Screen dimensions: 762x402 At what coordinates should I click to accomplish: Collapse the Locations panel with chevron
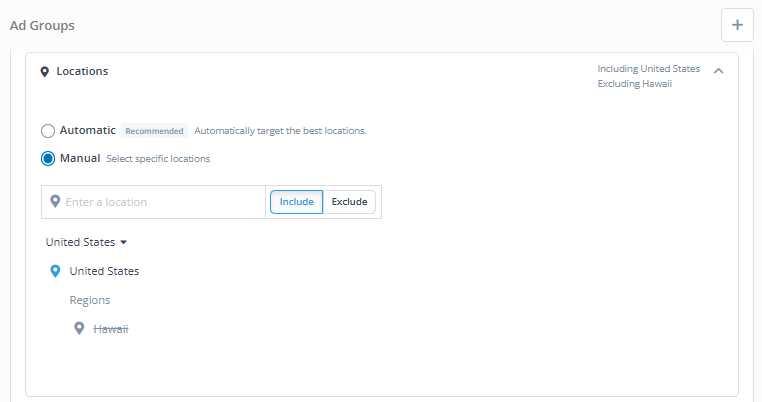click(x=718, y=71)
